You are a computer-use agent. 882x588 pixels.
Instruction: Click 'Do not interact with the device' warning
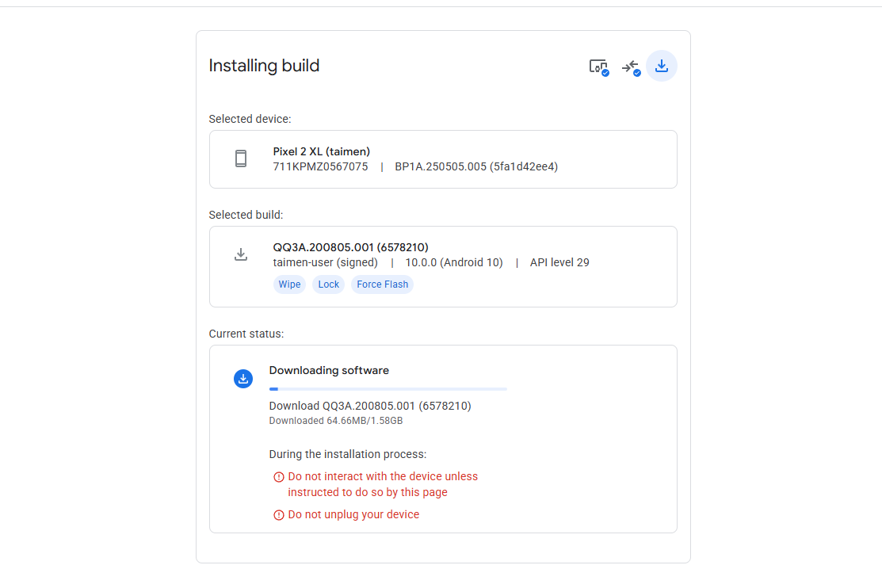[383, 484]
